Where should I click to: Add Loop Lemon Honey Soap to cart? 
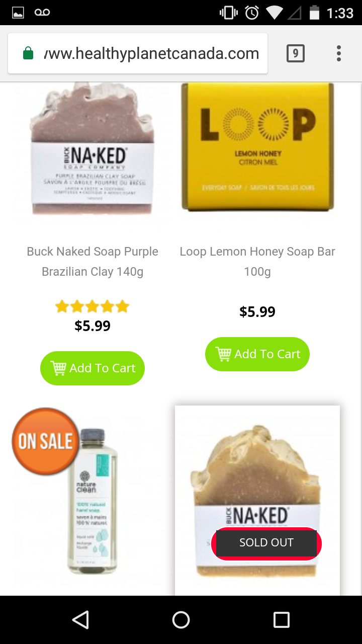(x=257, y=354)
